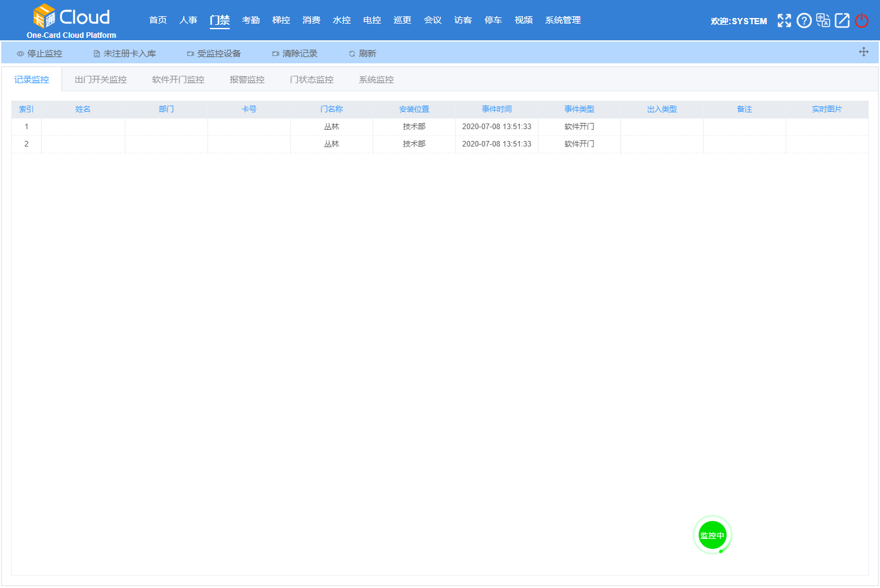Open 系统管理 menu item
Image resolution: width=880 pixels, height=588 pixels.
click(x=563, y=20)
